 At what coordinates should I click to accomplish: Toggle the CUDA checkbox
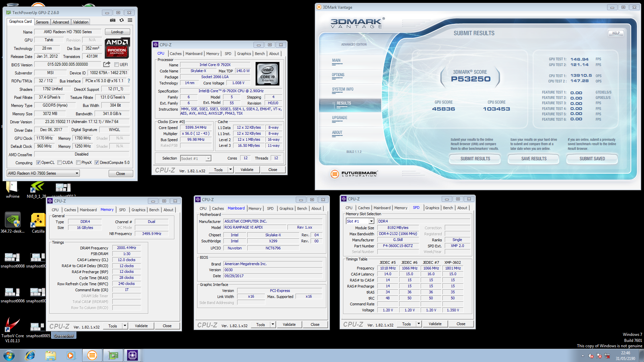(59, 163)
